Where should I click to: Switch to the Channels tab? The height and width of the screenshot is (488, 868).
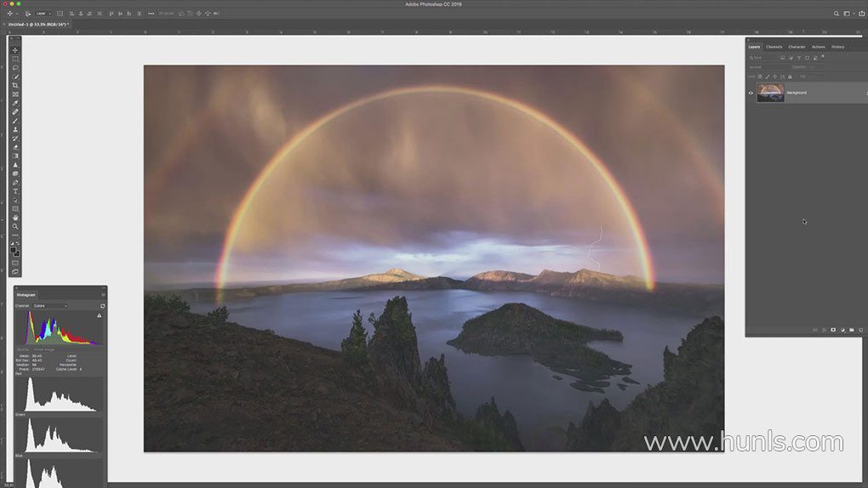(774, 47)
